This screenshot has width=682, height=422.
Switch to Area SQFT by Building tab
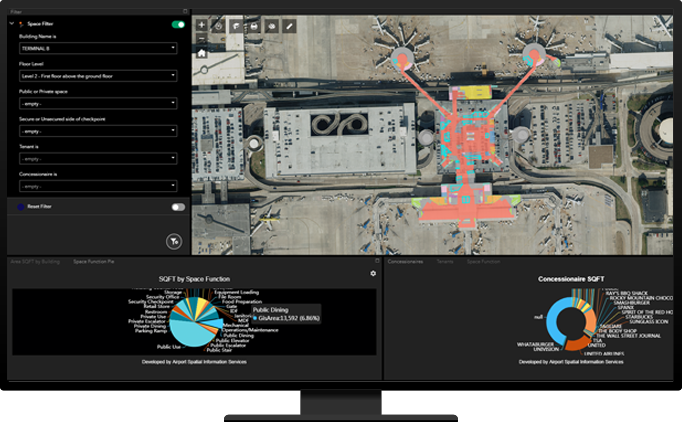click(x=35, y=261)
